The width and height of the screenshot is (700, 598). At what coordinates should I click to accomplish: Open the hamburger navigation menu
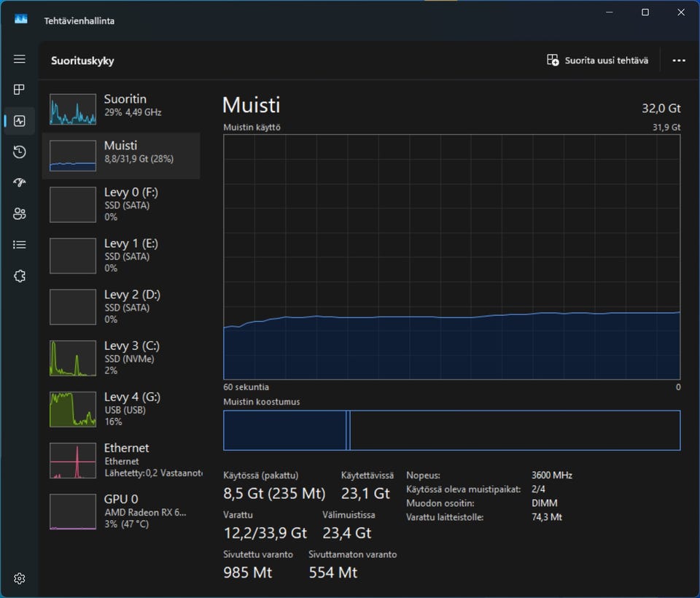tap(20, 59)
